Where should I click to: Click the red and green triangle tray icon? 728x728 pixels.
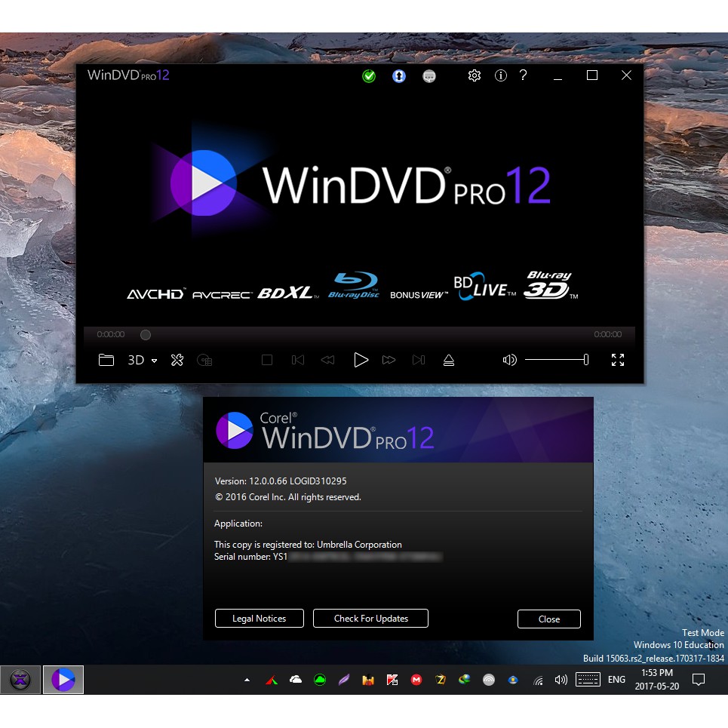tap(272, 680)
